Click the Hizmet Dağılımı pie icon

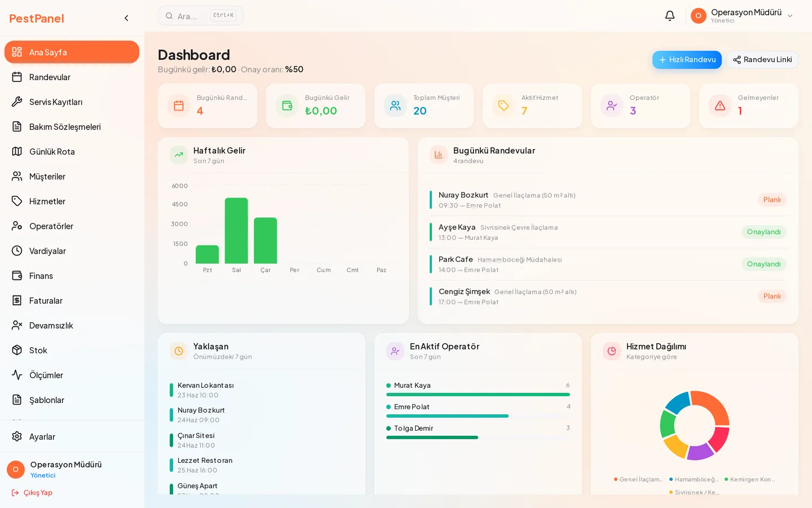tap(612, 351)
